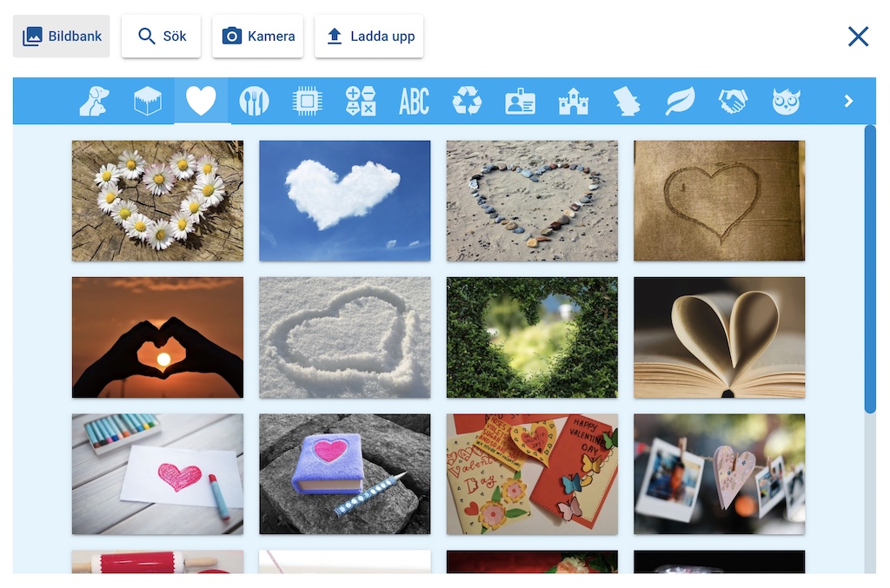Select the crayon-drawn pink heart image
The height and width of the screenshot is (588, 890).
(x=158, y=474)
